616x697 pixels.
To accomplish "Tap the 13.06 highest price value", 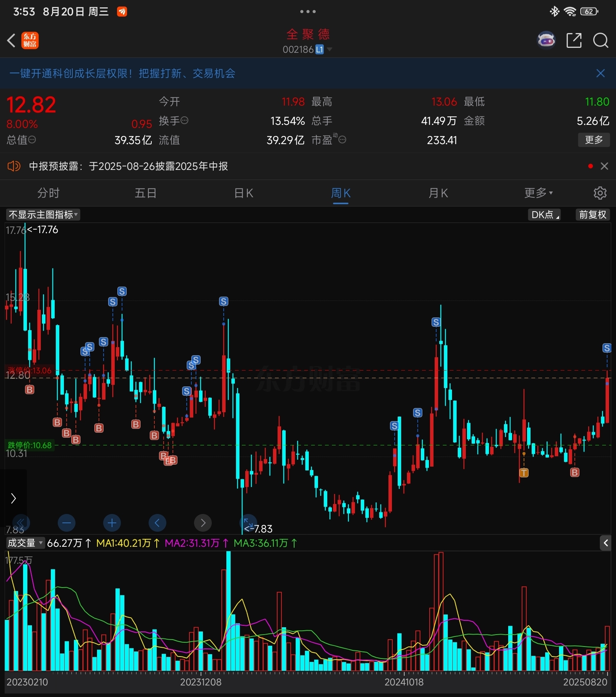I will [x=444, y=101].
